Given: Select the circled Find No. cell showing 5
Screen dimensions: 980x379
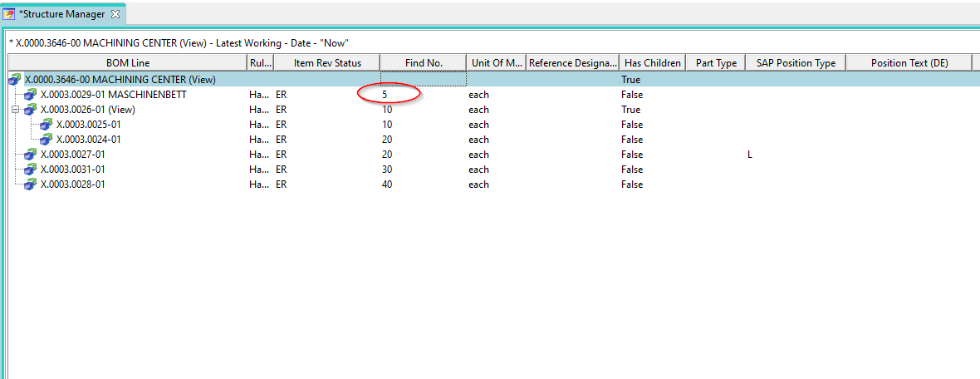Looking at the screenshot, I should click(x=385, y=95).
